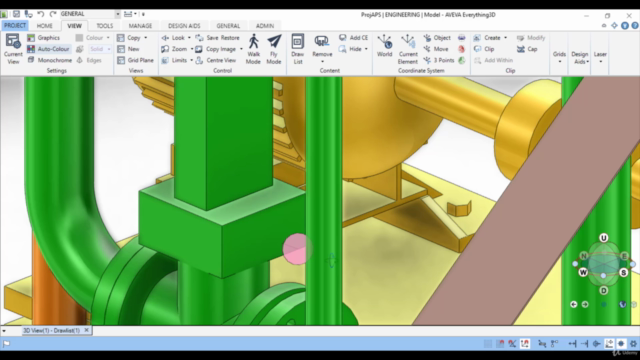Expand the Design Aids ribbon menu
The height and width of the screenshot is (360, 640).
[x=580, y=57]
